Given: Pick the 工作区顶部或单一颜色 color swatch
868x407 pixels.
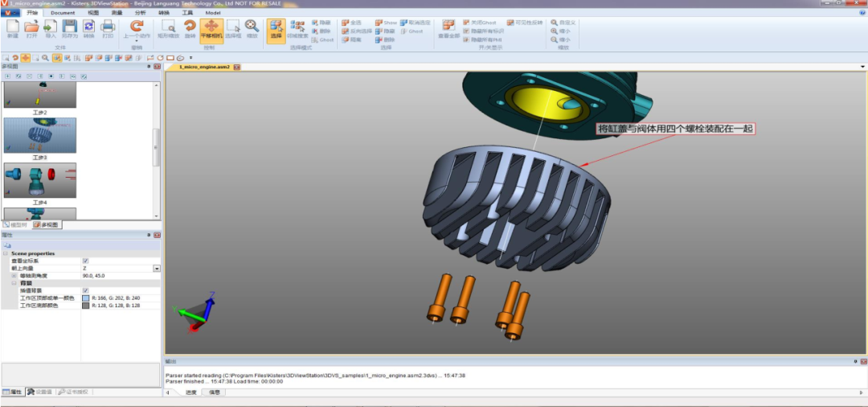Looking at the screenshot, I should click(86, 298).
